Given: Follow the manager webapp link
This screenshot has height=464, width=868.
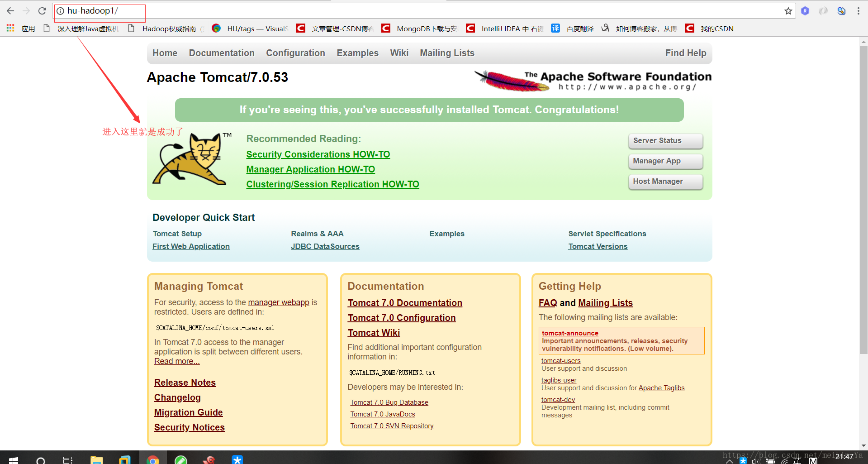Looking at the screenshot, I should [279, 302].
